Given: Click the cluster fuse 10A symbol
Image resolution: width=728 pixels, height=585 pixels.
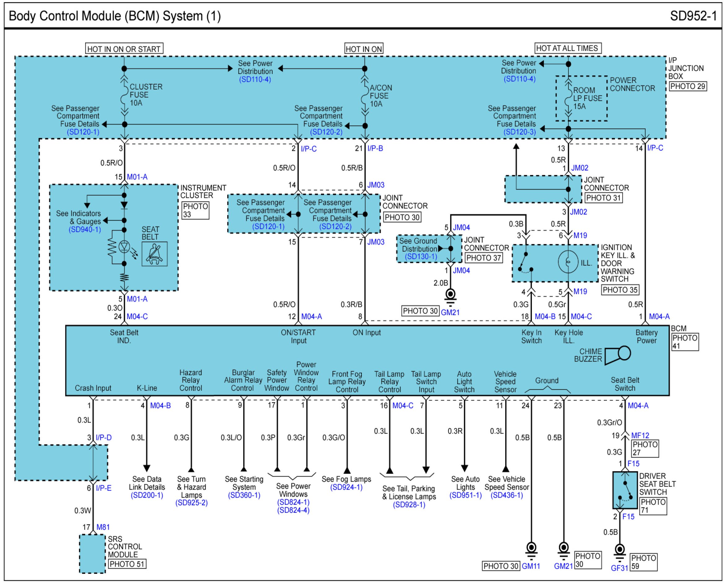Looking at the screenshot, I should point(124,95).
